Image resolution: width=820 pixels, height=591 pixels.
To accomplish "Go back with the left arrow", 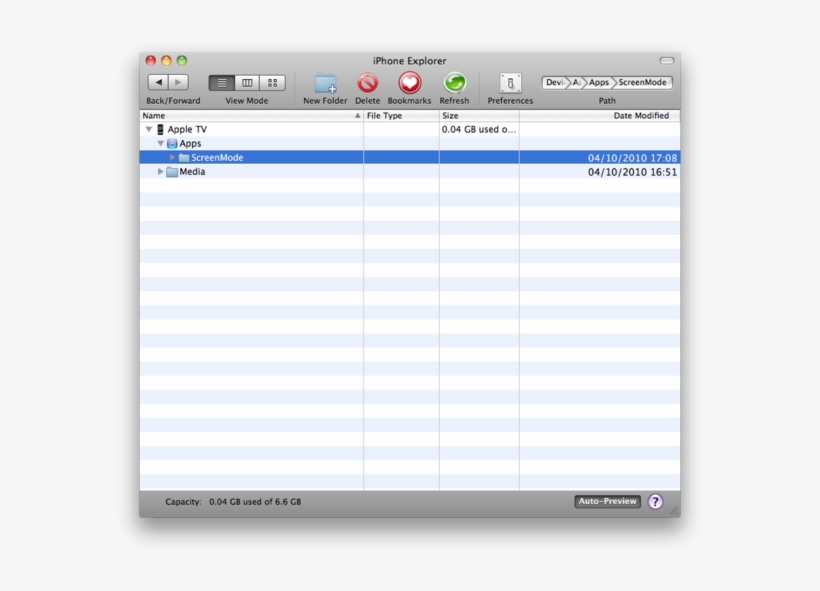I will pyautogui.click(x=158, y=83).
